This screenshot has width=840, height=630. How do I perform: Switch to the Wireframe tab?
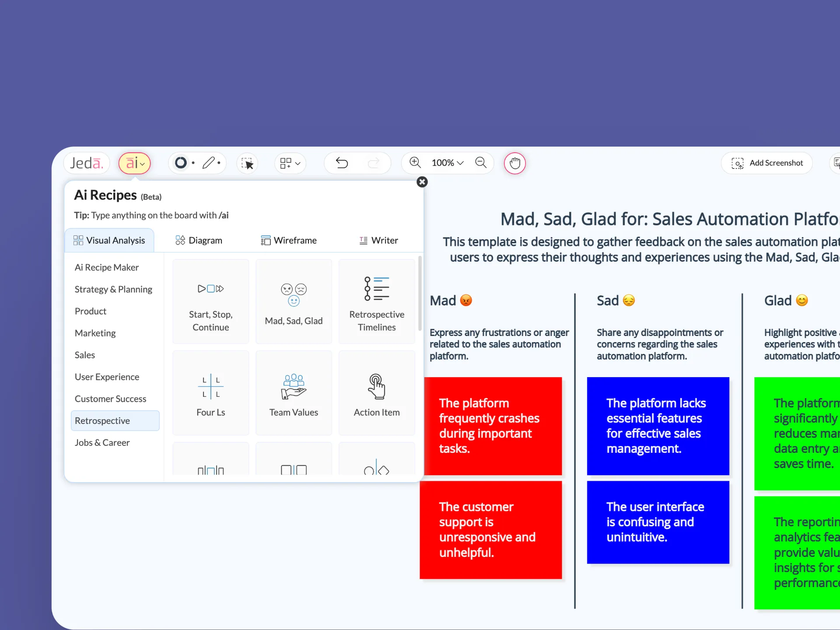pos(289,240)
